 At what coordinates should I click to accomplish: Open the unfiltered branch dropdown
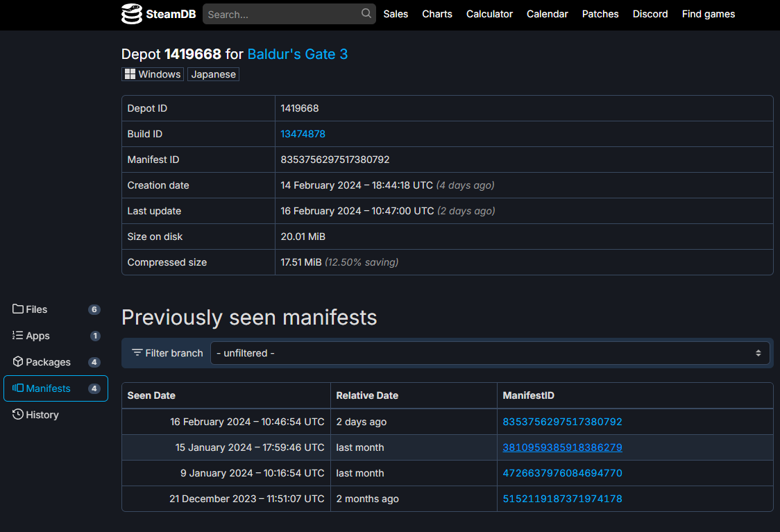[x=490, y=353]
